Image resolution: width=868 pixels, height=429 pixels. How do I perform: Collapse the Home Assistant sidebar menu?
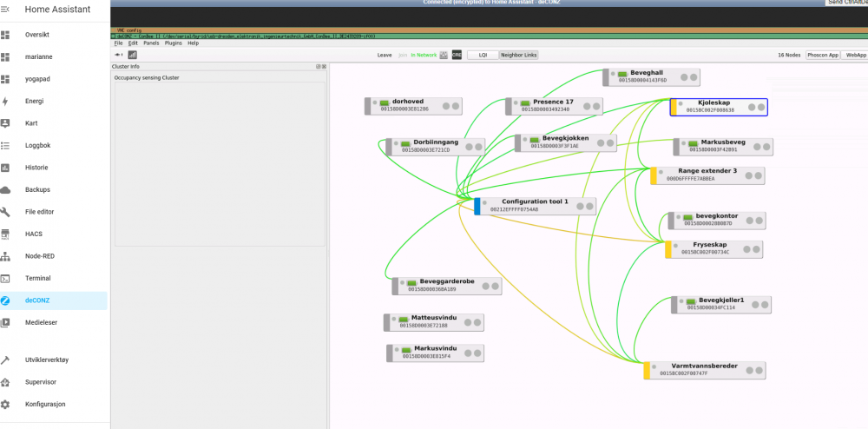(6, 10)
